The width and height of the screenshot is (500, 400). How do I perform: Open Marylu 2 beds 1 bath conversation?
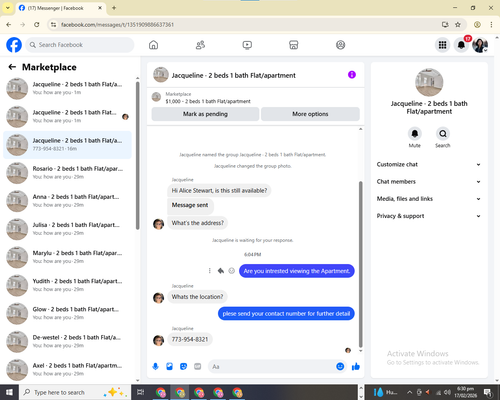pyautogui.click(x=67, y=257)
